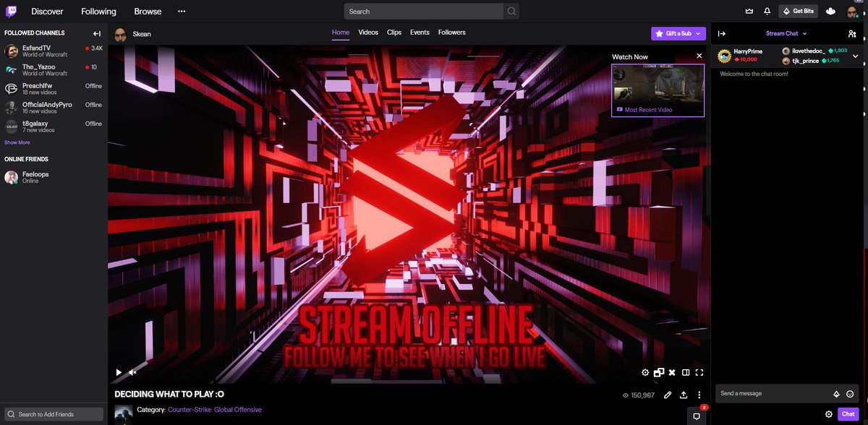Switch to the Events tab
868x425 pixels.
pyautogui.click(x=420, y=33)
